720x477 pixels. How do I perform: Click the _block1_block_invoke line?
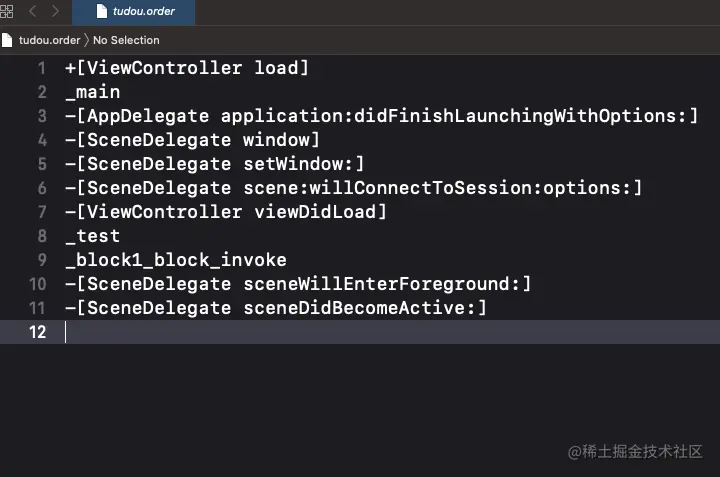tap(175, 260)
